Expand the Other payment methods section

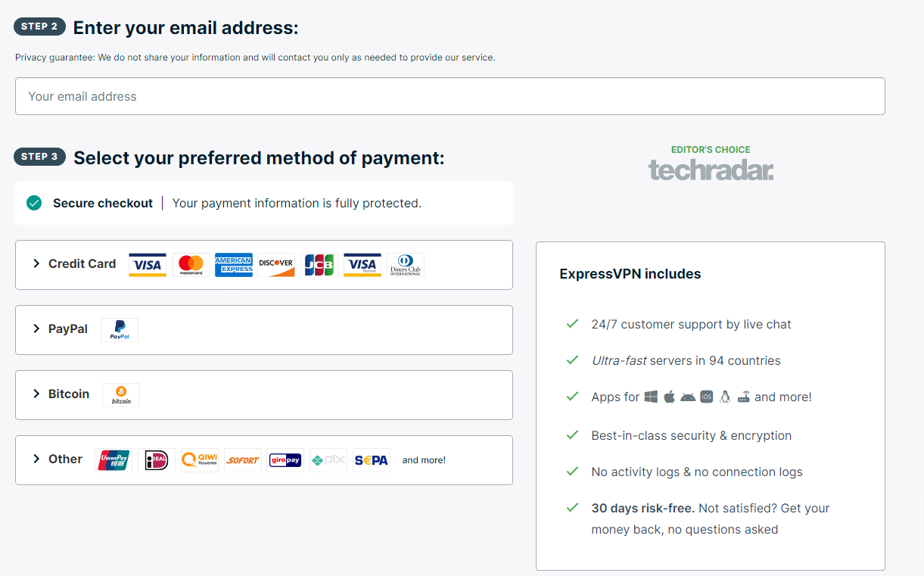264,460
